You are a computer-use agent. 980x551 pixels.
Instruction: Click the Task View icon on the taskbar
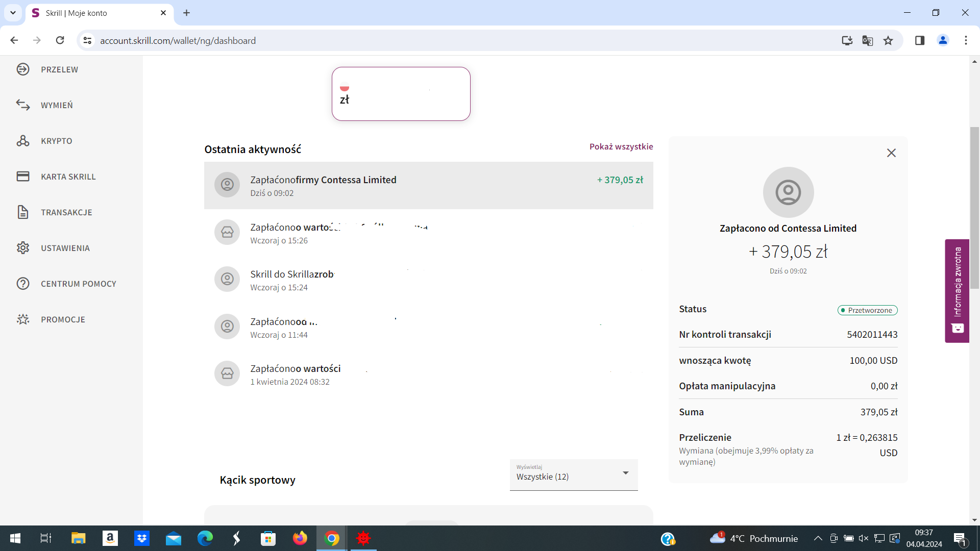point(46,538)
